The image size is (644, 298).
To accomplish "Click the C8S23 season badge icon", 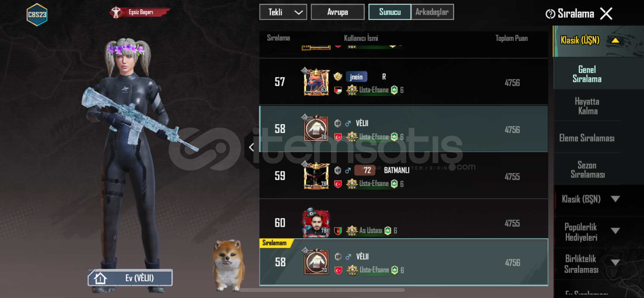I will click(37, 14).
